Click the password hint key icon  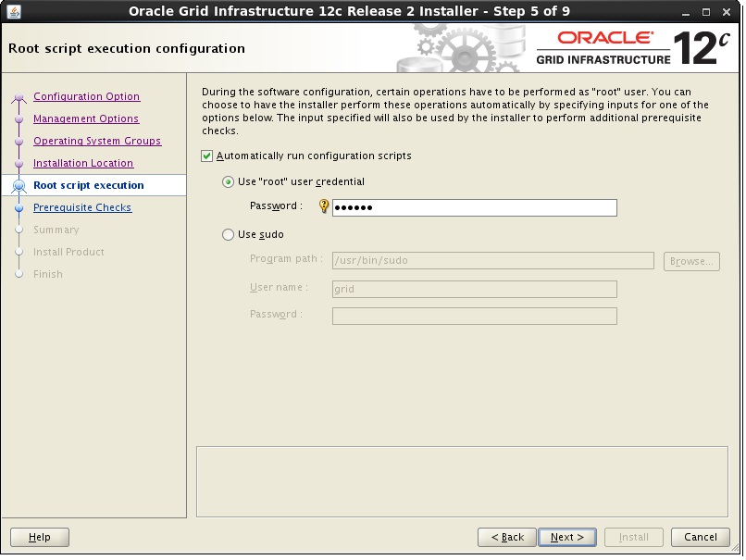coord(324,207)
